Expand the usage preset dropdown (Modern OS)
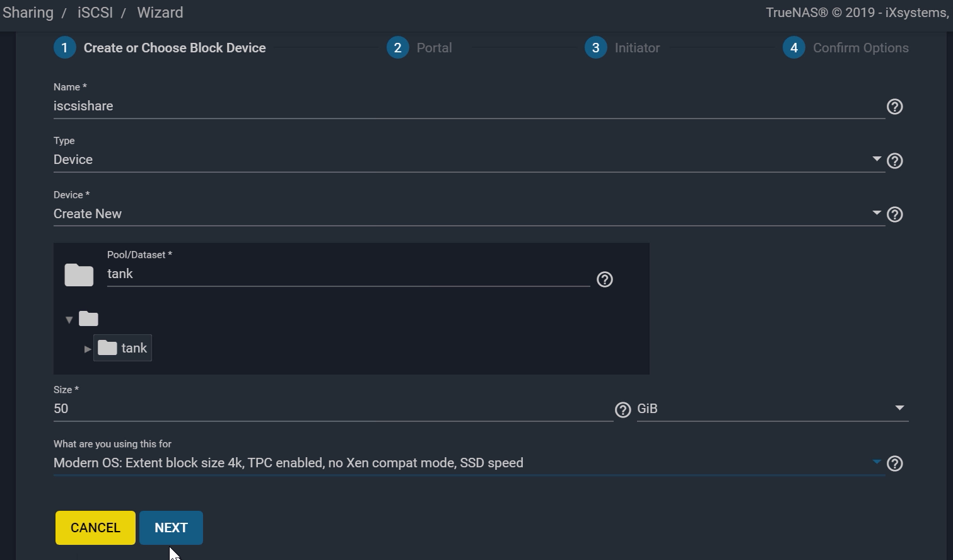Screen dimensions: 953x560 coord(468,463)
